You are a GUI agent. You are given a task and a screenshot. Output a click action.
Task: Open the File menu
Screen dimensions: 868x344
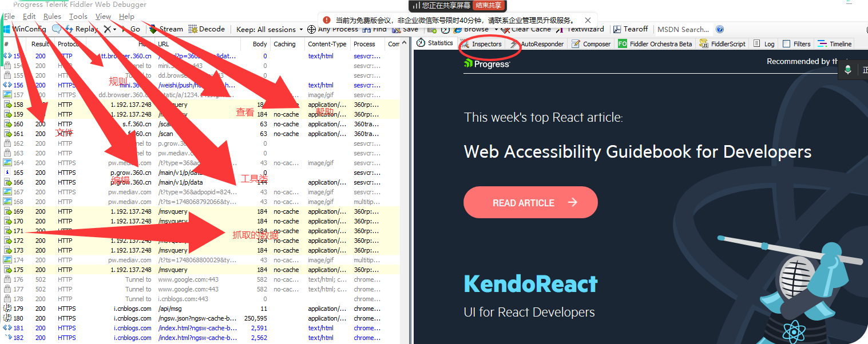(10, 17)
